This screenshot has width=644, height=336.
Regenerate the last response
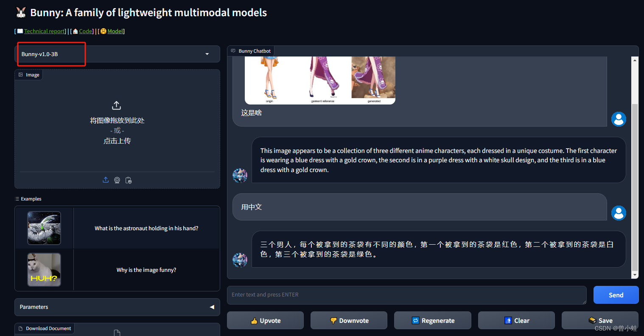coord(433,320)
